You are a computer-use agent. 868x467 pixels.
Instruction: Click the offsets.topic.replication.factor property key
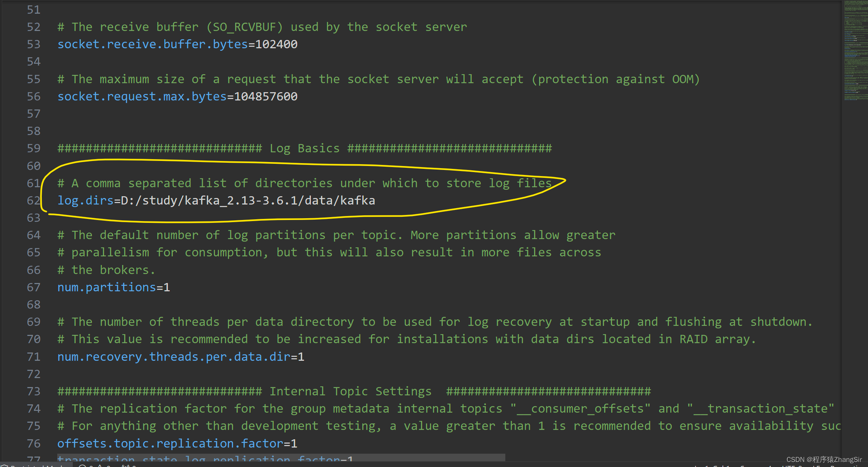[x=170, y=444]
